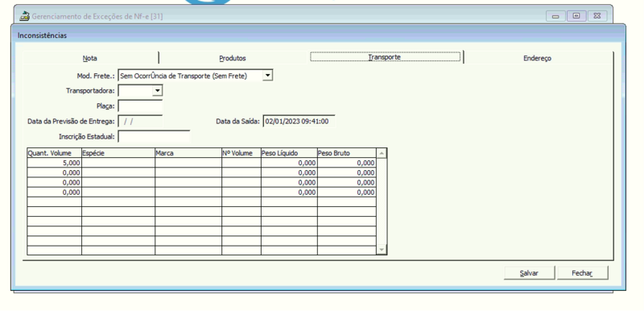Click the Espécie column header
The image size is (644, 311).
(118, 153)
